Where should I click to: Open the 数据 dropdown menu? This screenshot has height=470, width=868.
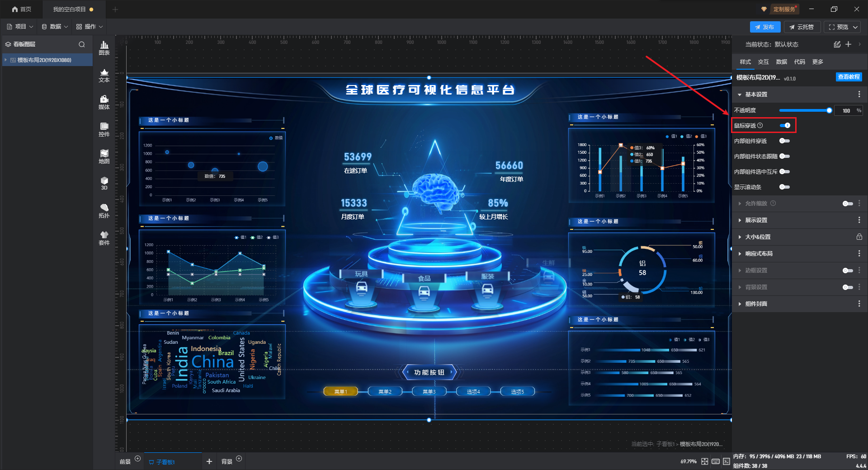click(x=55, y=27)
